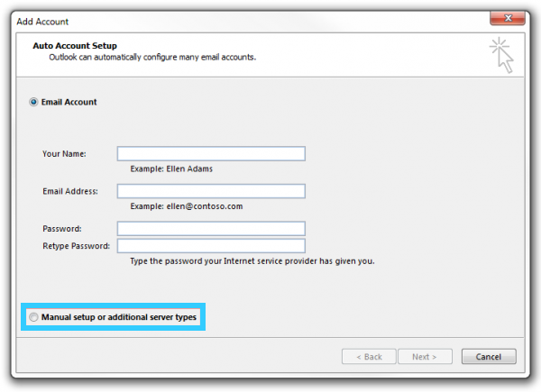
Task: Click the Next > button
Action: 425,357
